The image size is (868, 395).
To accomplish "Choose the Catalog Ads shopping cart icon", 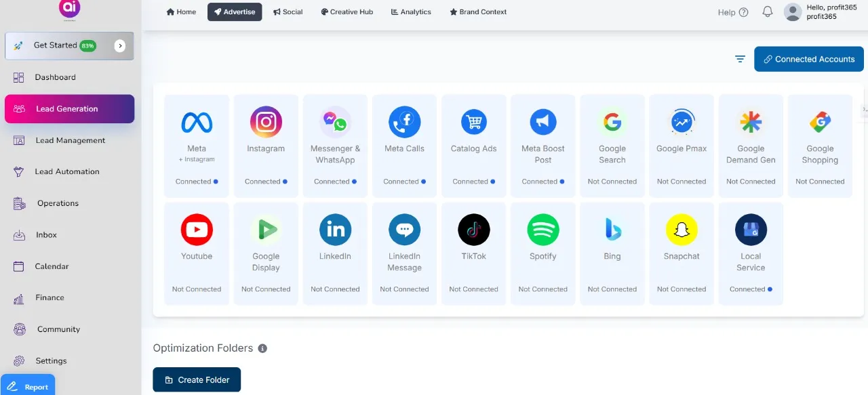I will point(473,123).
